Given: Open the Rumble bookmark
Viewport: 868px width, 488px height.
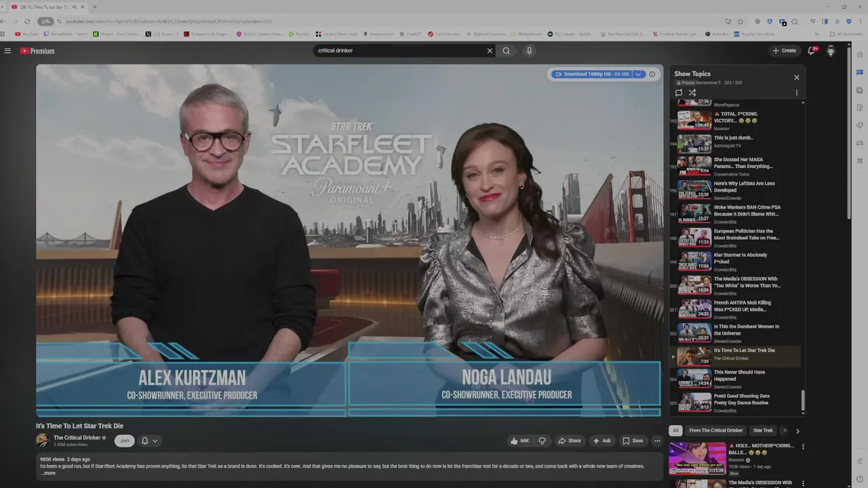Looking at the screenshot, I should click(299, 34).
